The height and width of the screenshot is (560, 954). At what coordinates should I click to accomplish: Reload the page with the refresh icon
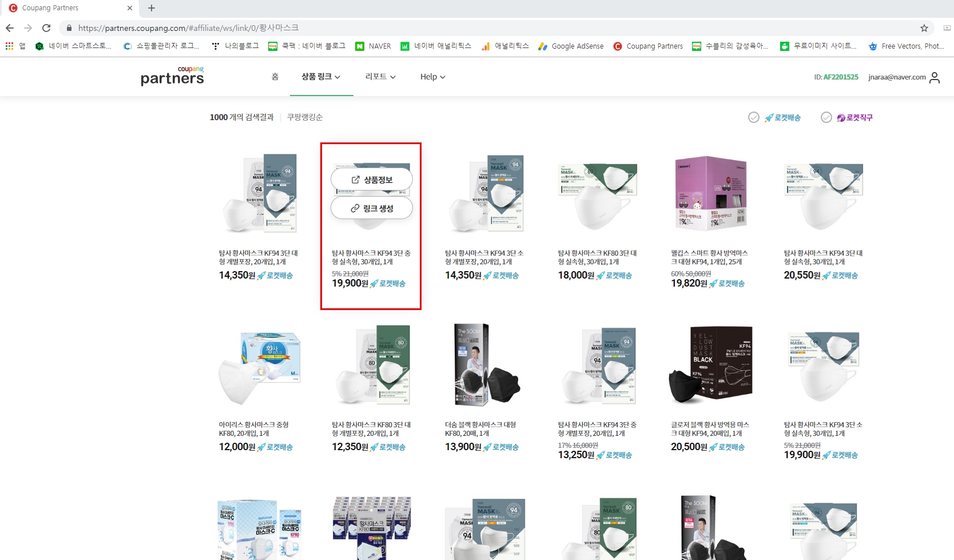[x=46, y=28]
